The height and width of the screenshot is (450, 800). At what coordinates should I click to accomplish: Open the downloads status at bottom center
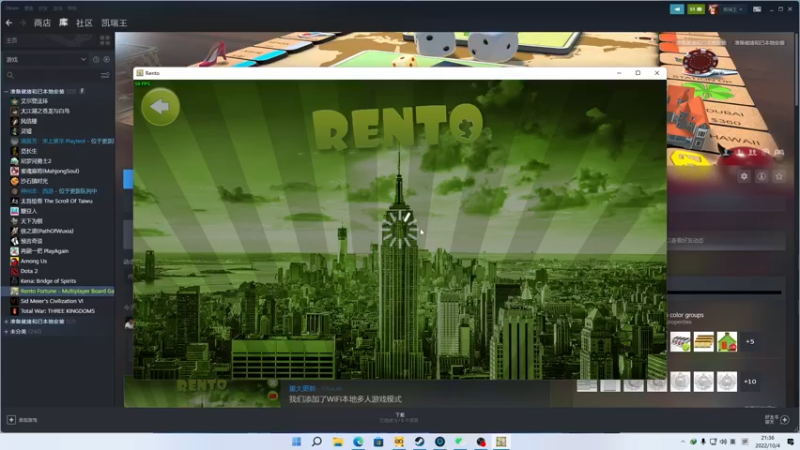[399, 418]
